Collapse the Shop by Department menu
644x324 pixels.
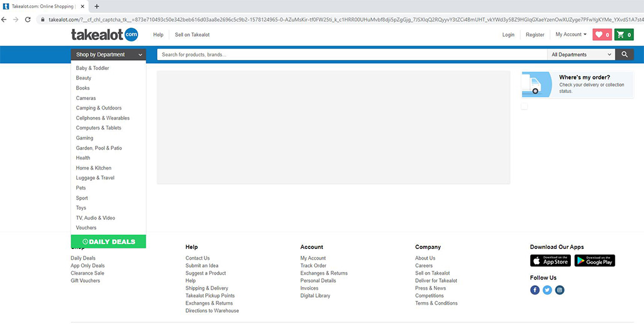tap(109, 54)
